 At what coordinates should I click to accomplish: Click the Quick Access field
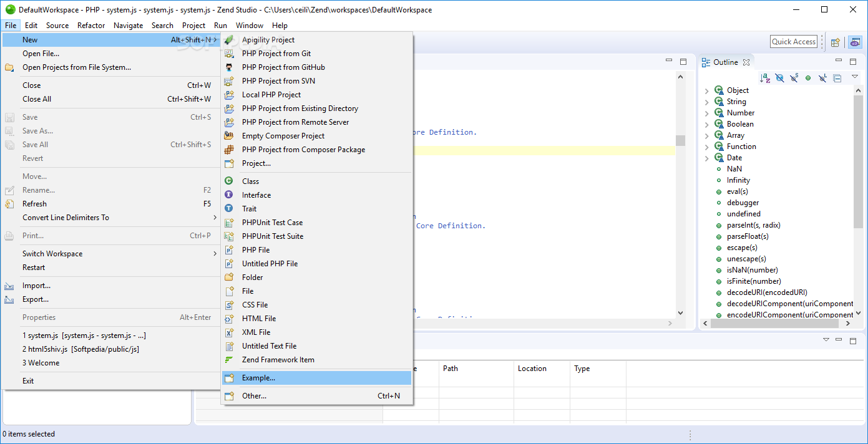point(794,42)
